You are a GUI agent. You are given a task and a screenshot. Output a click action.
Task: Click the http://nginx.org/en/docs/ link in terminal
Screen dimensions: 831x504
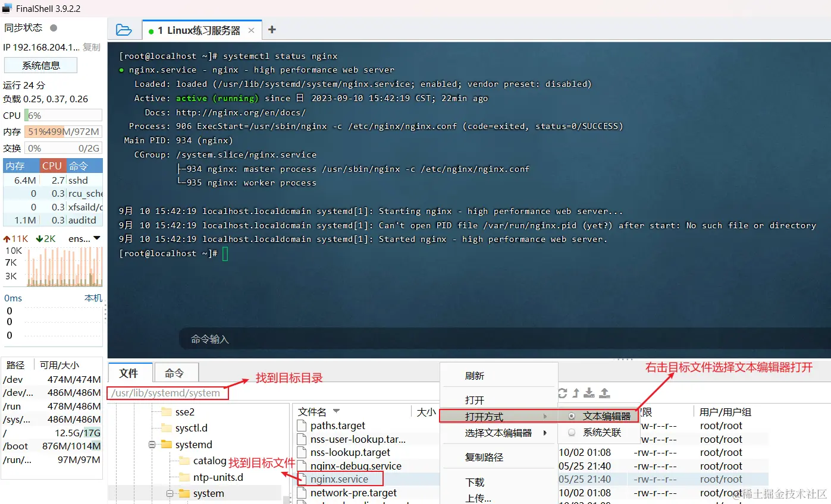coord(241,112)
